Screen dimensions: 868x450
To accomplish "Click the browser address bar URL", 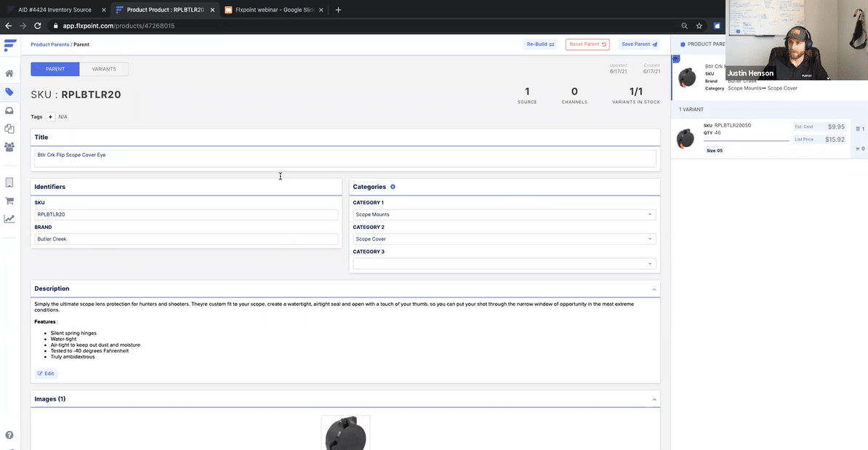I will (x=118, y=26).
